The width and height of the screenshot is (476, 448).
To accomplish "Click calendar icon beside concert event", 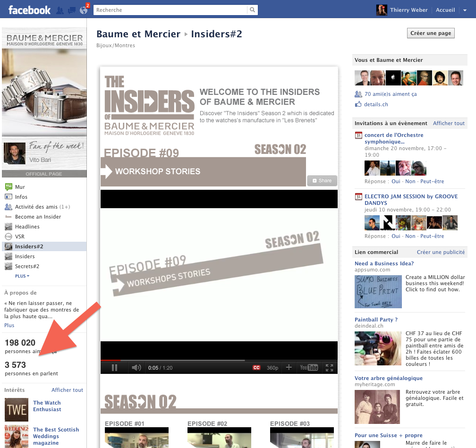I will (x=358, y=135).
